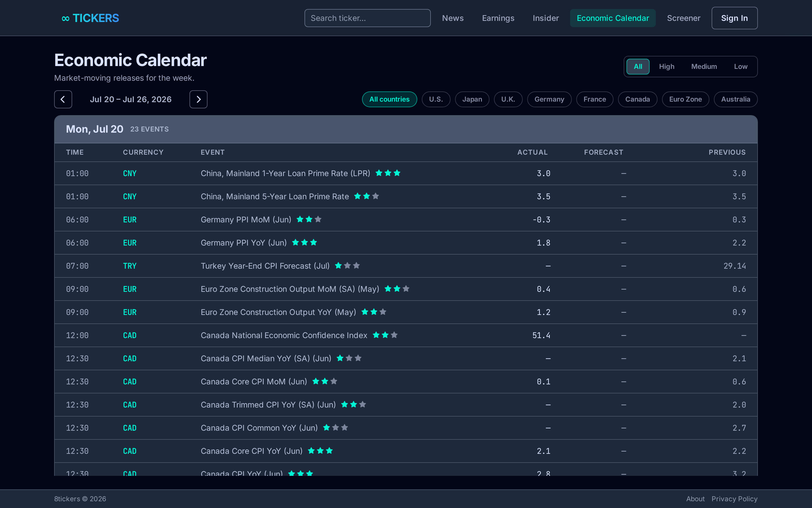The image size is (812, 508).
Task: Filter events by Canada chip
Action: (x=637, y=99)
